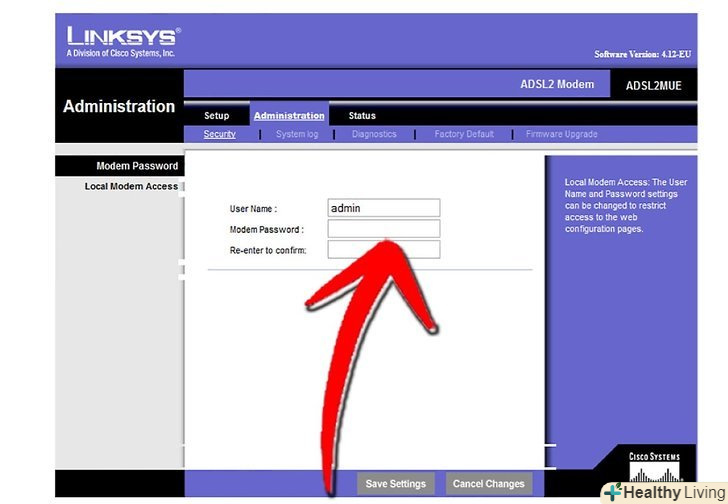Focus the Modem Password input field
Image resolution: width=728 pixels, height=504 pixels.
coord(384,229)
